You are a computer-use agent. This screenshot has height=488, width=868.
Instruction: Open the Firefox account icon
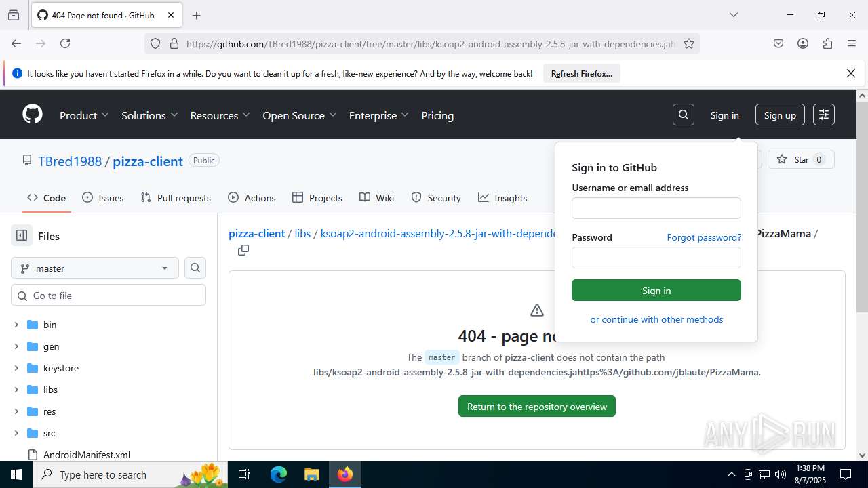point(803,43)
